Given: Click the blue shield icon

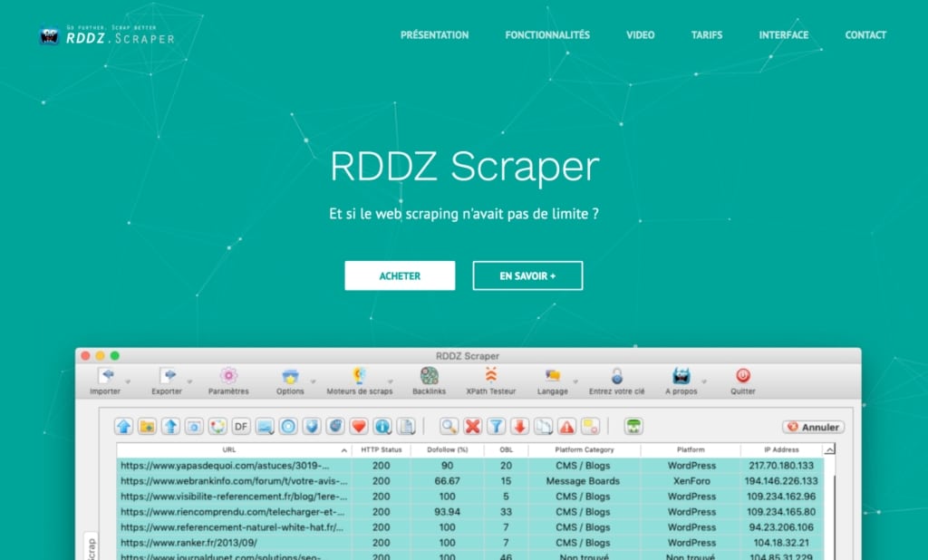Looking at the screenshot, I should [x=312, y=426].
